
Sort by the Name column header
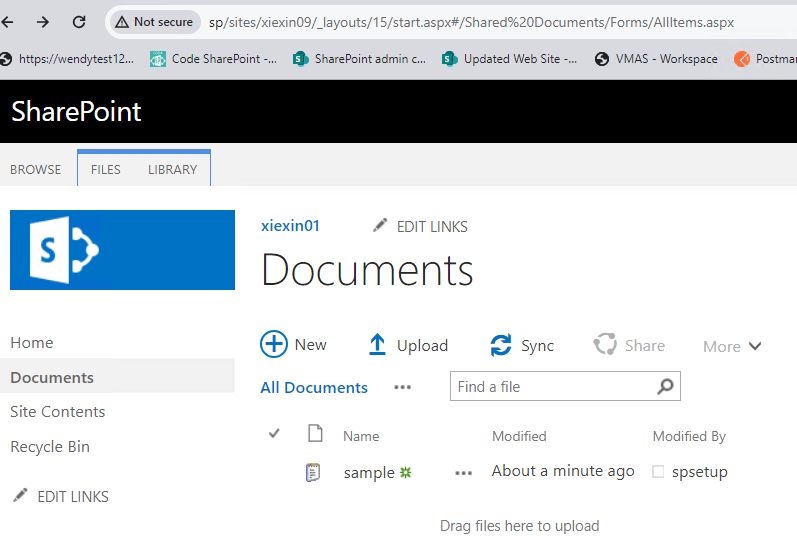point(361,436)
